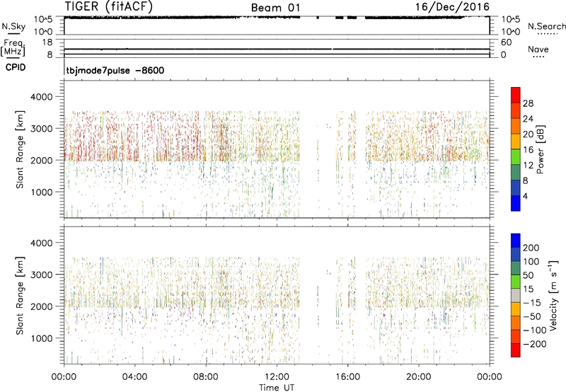This screenshot has height=392, width=566.
Task: Select the N.Search legend label
Action: point(546,26)
